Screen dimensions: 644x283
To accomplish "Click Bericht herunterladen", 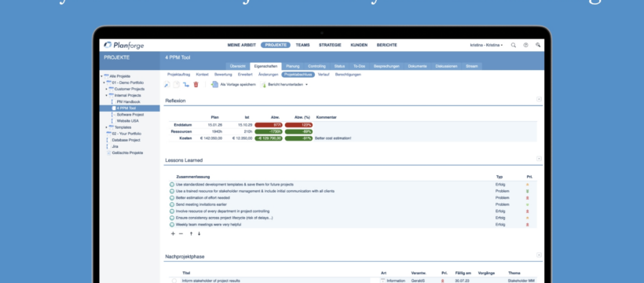I will [x=286, y=85].
